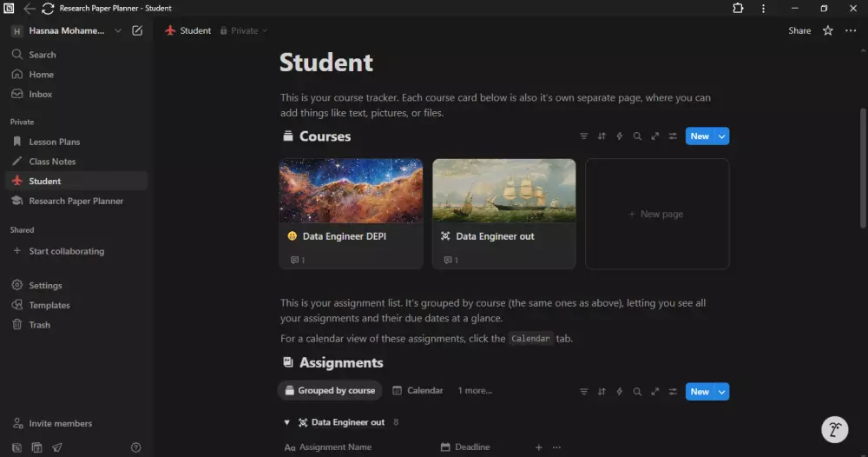This screenshot has width=868, height=457.
Task: Click Invite members
Action: click(x=76, y=423)
